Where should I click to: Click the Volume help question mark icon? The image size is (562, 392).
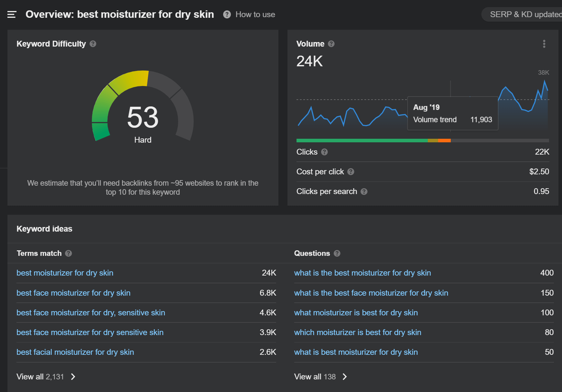pyautogui.click(x=331, y=44)
